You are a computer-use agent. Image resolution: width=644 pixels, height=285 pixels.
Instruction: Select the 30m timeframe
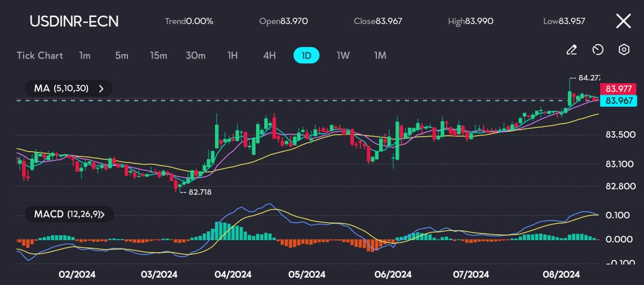pos(195,55)
